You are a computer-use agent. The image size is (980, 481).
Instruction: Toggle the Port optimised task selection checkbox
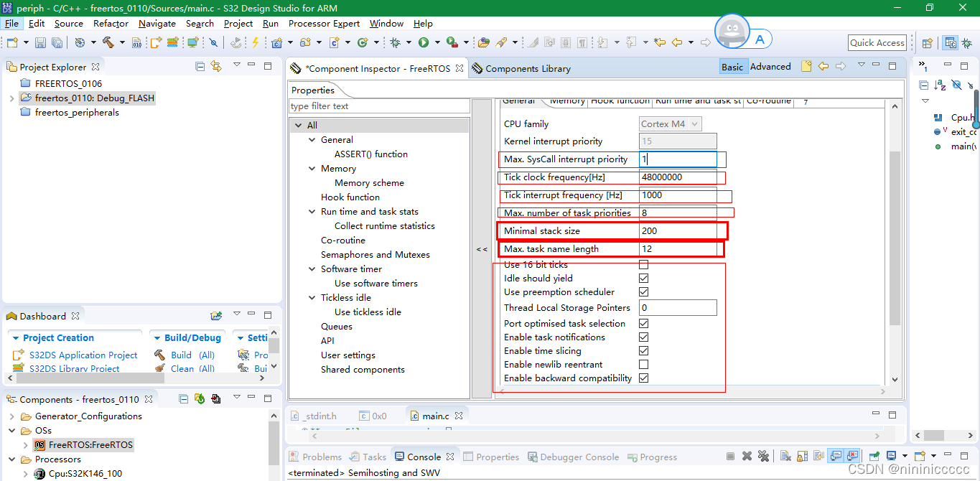(643, 324)
